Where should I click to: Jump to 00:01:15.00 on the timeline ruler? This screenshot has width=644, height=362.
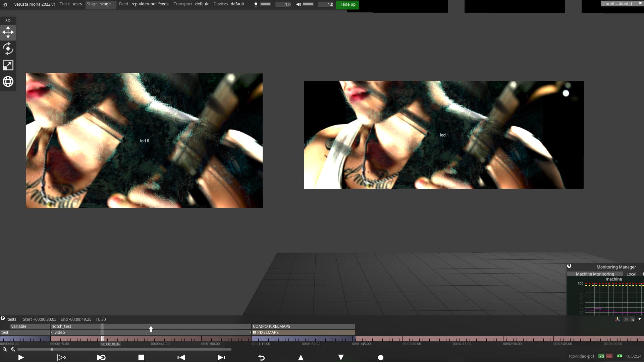(x=261, y=344)
